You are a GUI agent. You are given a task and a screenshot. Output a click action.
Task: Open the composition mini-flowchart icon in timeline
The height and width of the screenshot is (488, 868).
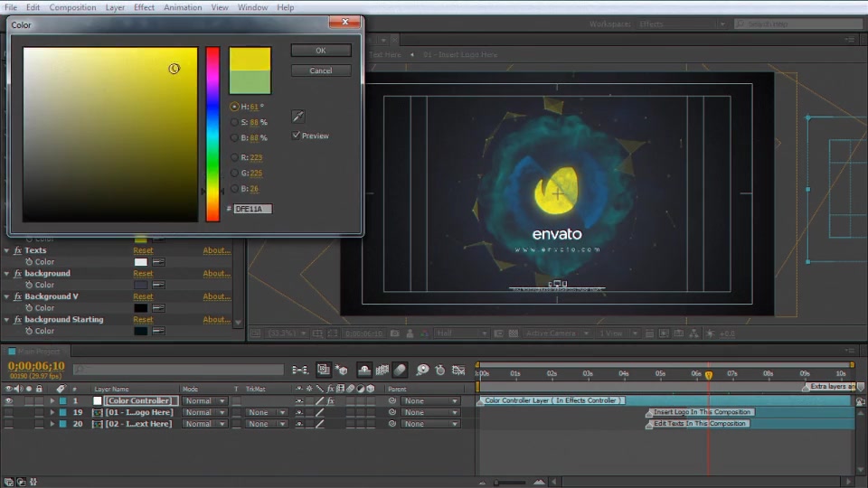tap(300, 370)
